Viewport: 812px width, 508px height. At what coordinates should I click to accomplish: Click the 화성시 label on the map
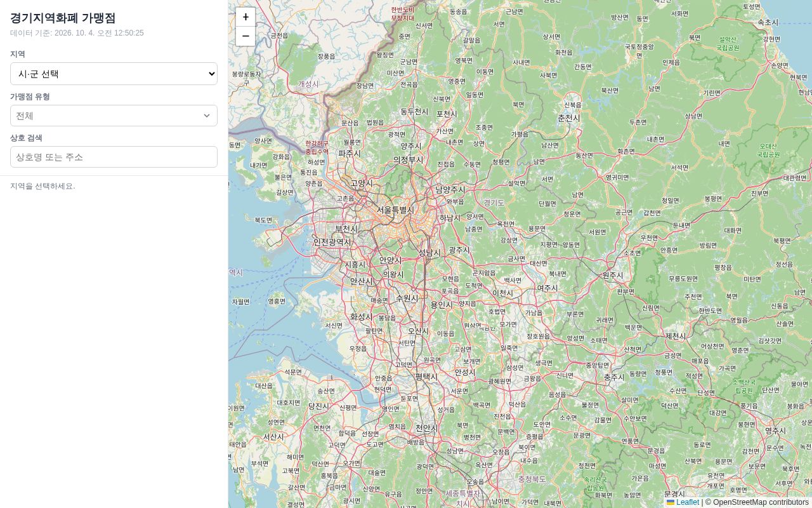point(362,316)
